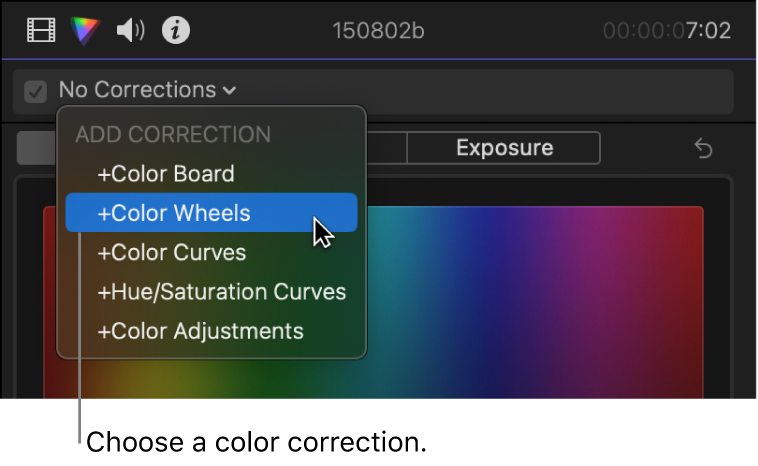Open the Info inspector icon

[x=177, y=31]
